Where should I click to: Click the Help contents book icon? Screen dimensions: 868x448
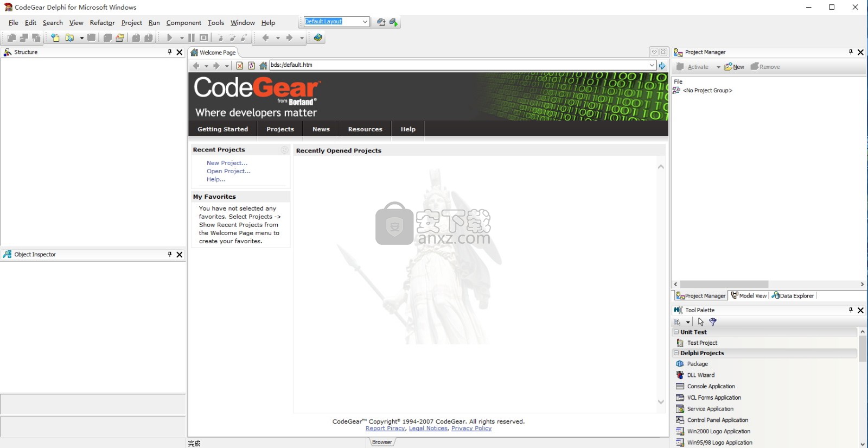318,37
